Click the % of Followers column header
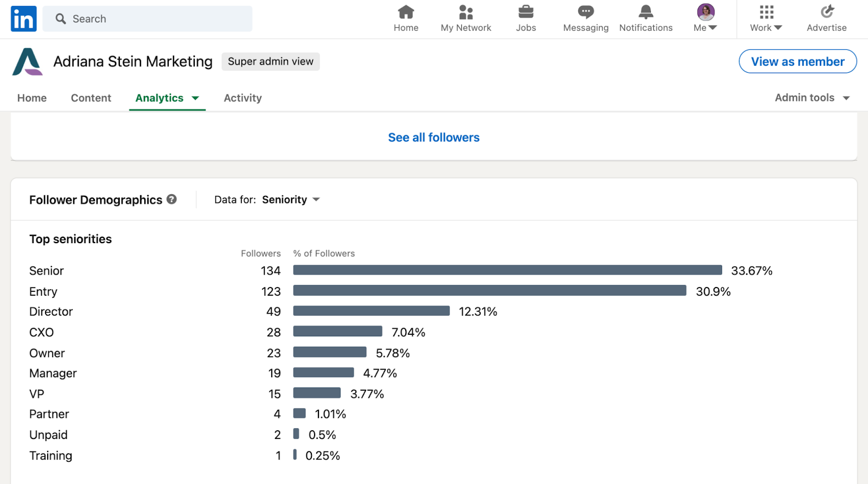The width and height of the screenshot is (868, 484). click(x=324, y=253)
